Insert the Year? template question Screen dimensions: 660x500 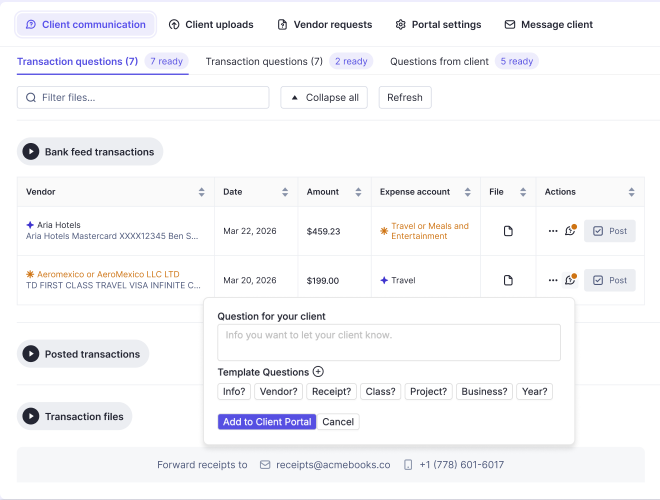point(535,391)
